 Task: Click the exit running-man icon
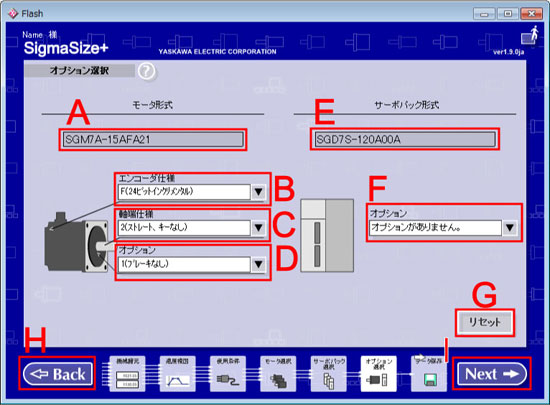click(x=530, y=35)
